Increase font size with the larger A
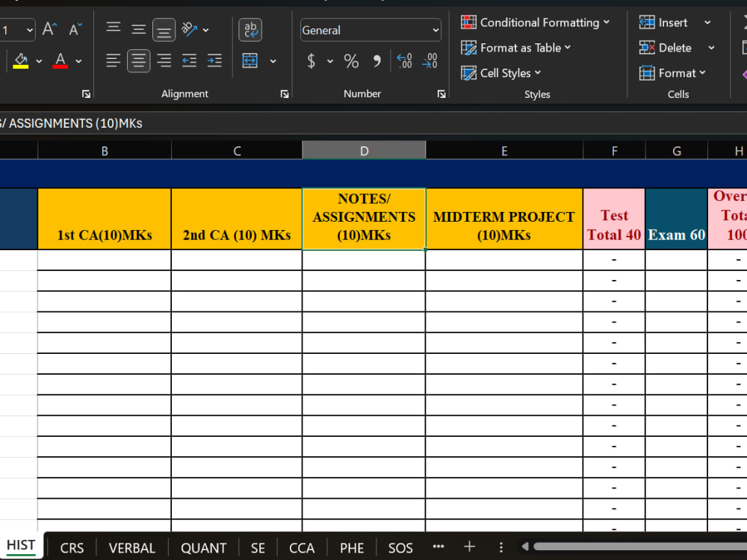This screenshot has width=747, height=560. [49, 30]
